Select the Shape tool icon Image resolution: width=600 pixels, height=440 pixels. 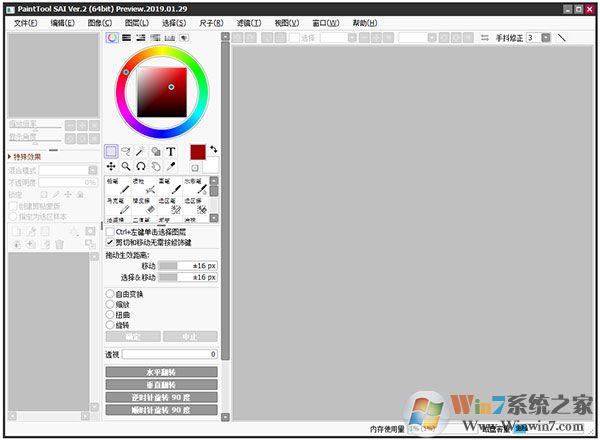coord(156,152)
